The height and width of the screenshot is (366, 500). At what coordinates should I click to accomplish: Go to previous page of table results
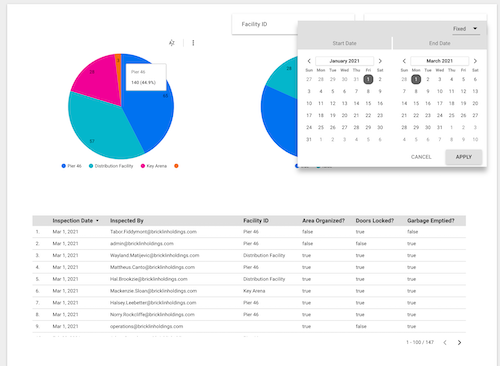(445, 342)
